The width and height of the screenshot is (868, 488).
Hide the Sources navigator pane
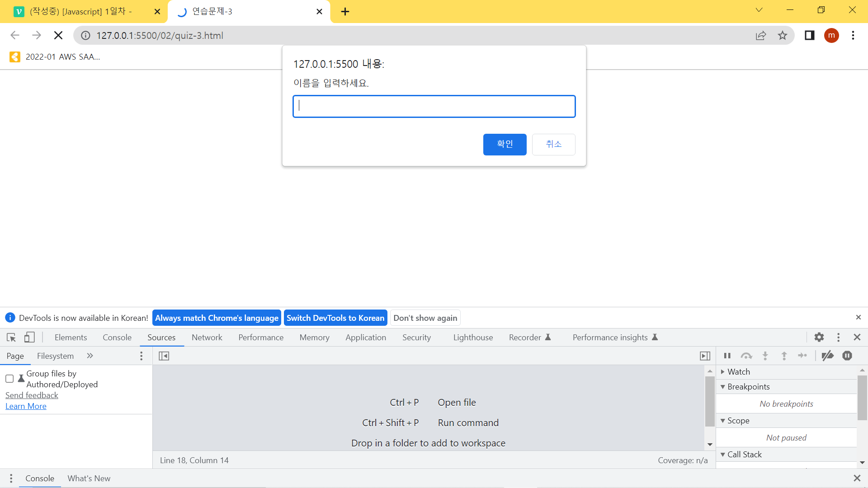click(x=164, y=356)
